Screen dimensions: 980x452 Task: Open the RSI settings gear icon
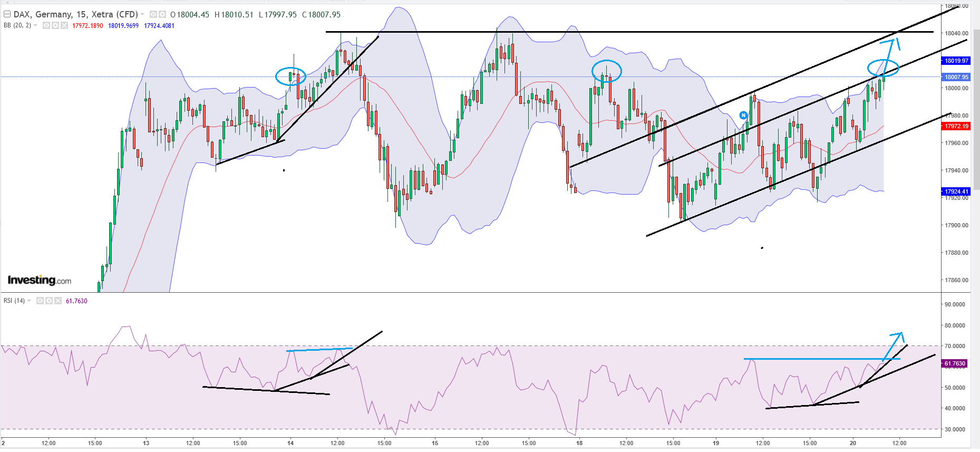(49, 301)
